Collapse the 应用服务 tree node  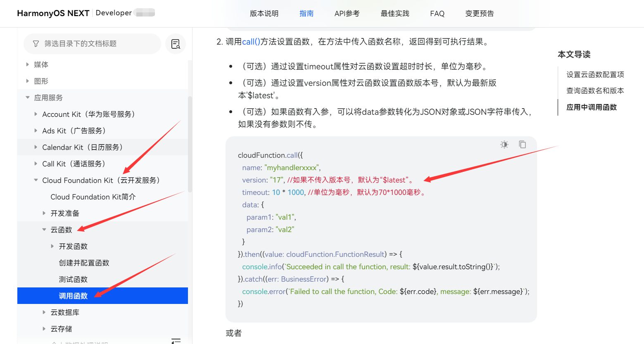point(27,97)
